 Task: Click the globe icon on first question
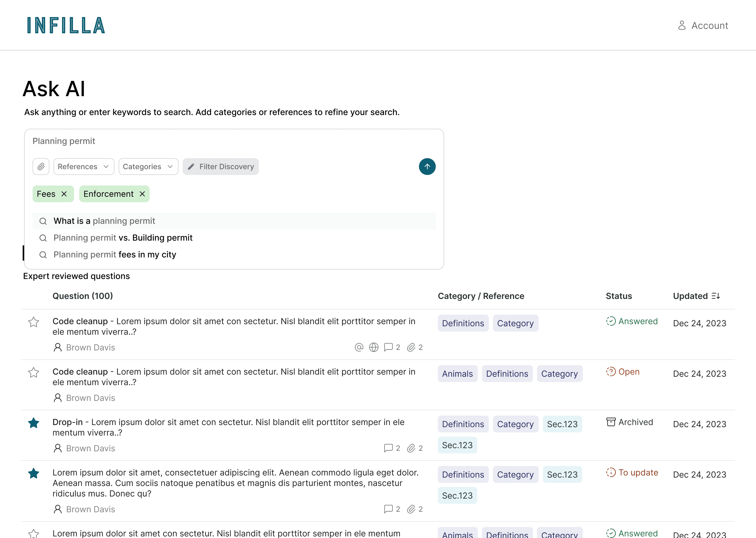coord(374,347)
